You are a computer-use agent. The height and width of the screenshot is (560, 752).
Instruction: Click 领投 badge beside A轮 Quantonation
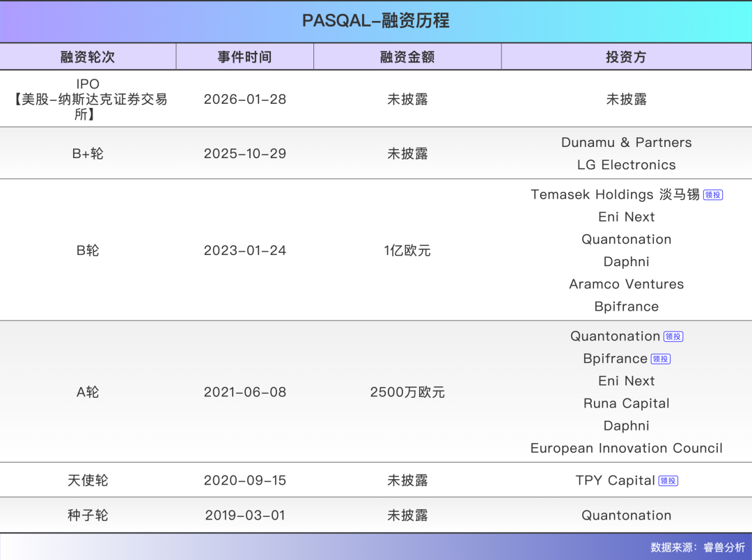pos(673,337)
